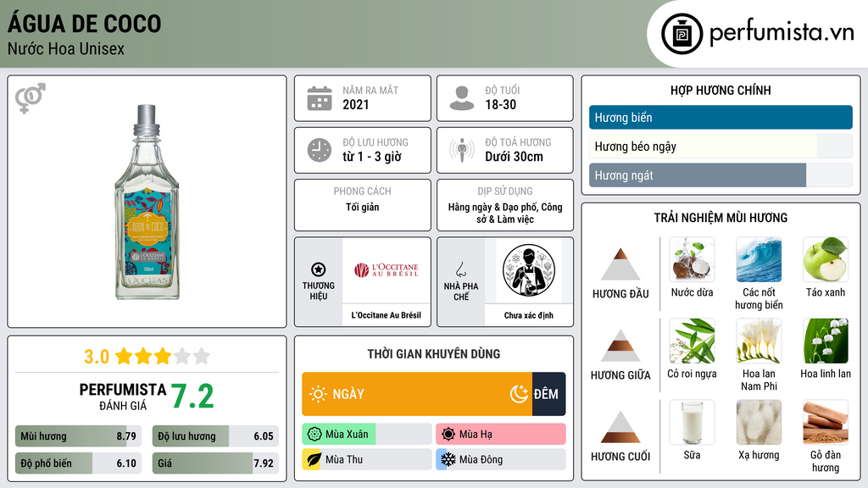Click the star badge icon above Thương hiệu
Viewport: 868px width, 488px height.
coord(319,269)
